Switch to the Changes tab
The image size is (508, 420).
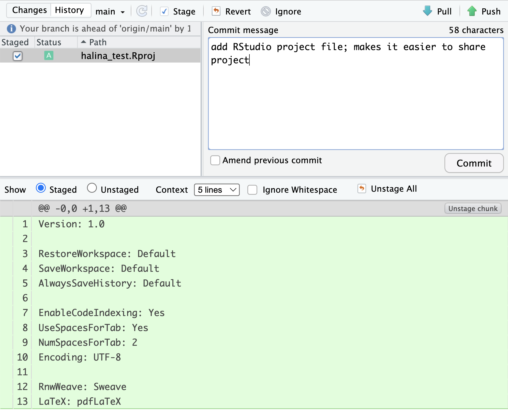29,10
